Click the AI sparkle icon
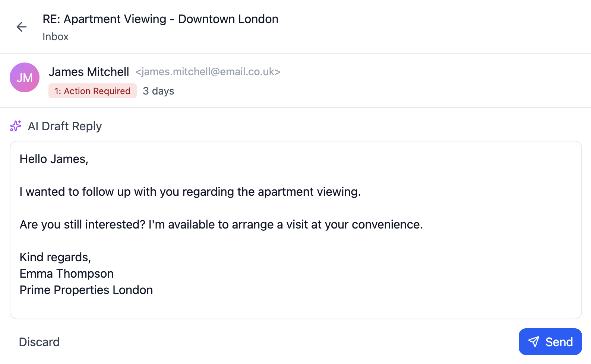 coord(16,126)
